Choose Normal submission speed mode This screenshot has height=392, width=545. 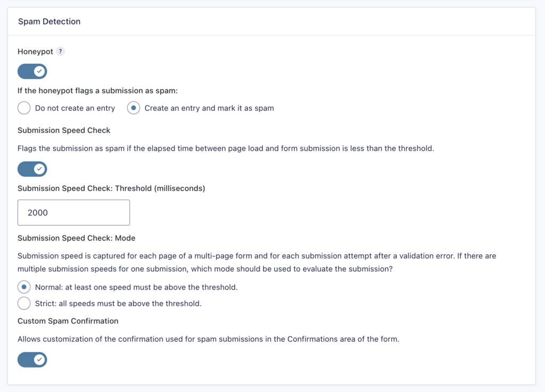tap(23, 287)
